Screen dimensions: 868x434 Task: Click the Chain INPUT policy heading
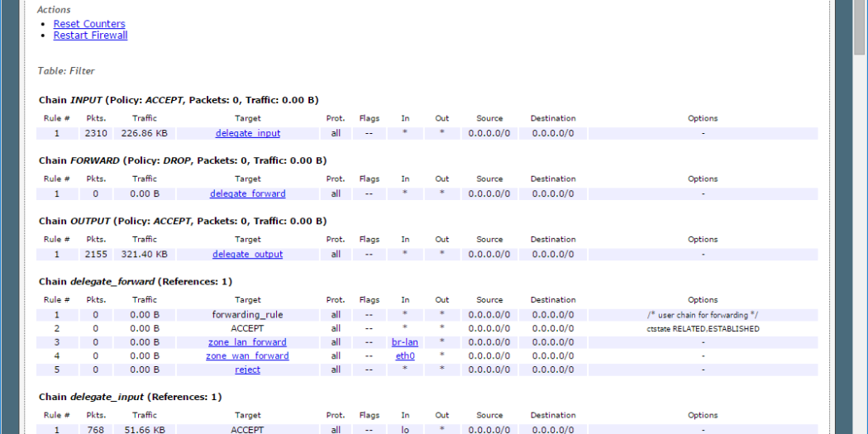point(179,100)
